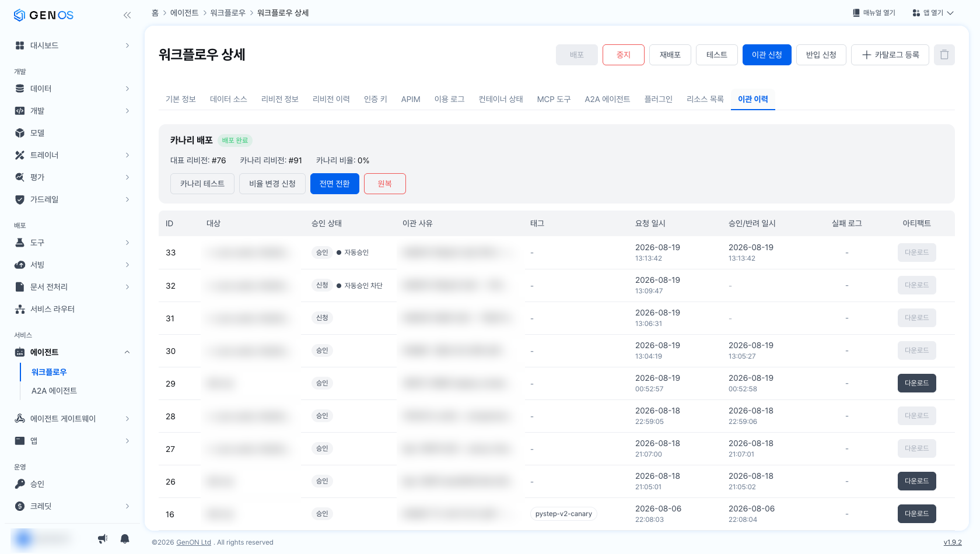
Task: Click the 승인 key icon
Action: click(x=20, y=484)
